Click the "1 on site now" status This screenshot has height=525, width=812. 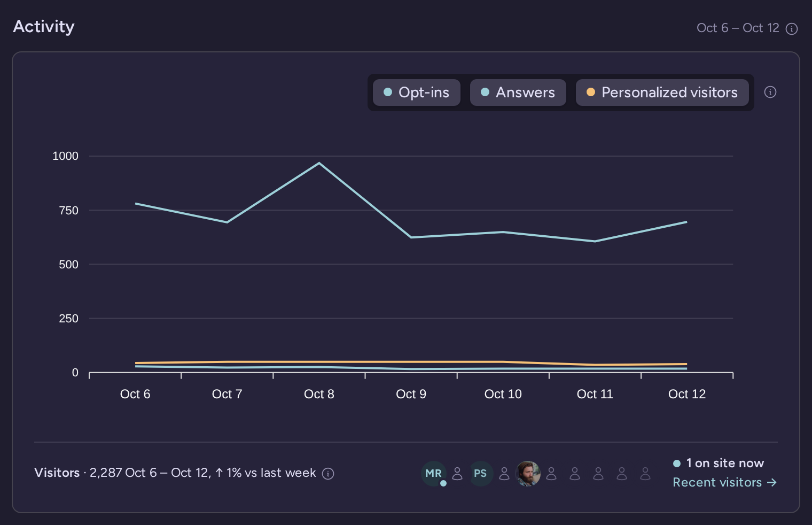(x=719, y=463)
